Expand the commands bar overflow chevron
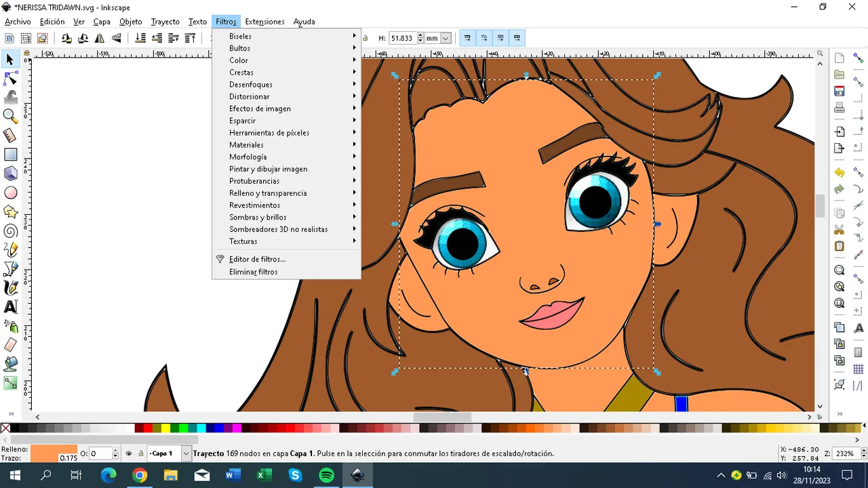The image size is (868, 488). click(x=840, y=413)
